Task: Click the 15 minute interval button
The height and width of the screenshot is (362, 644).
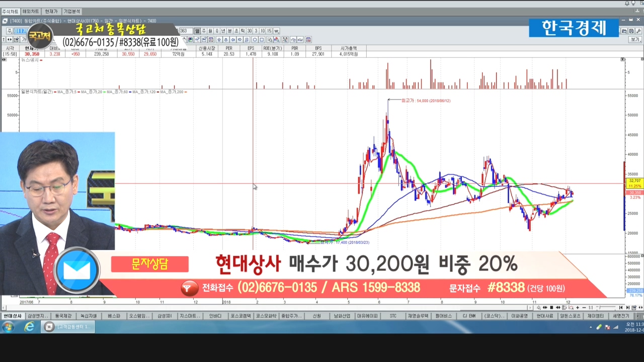Action: (x=269, y=31)
